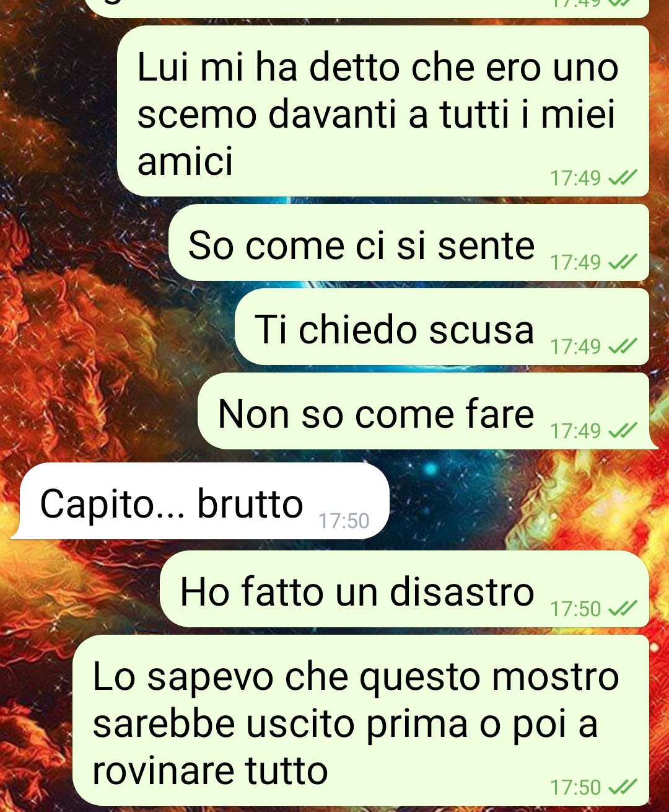Tap the 17:50 timestamp on 'Capito... brutto'
Image resolution: width=669 pixels, height=812 pixels.
[344, 521]
